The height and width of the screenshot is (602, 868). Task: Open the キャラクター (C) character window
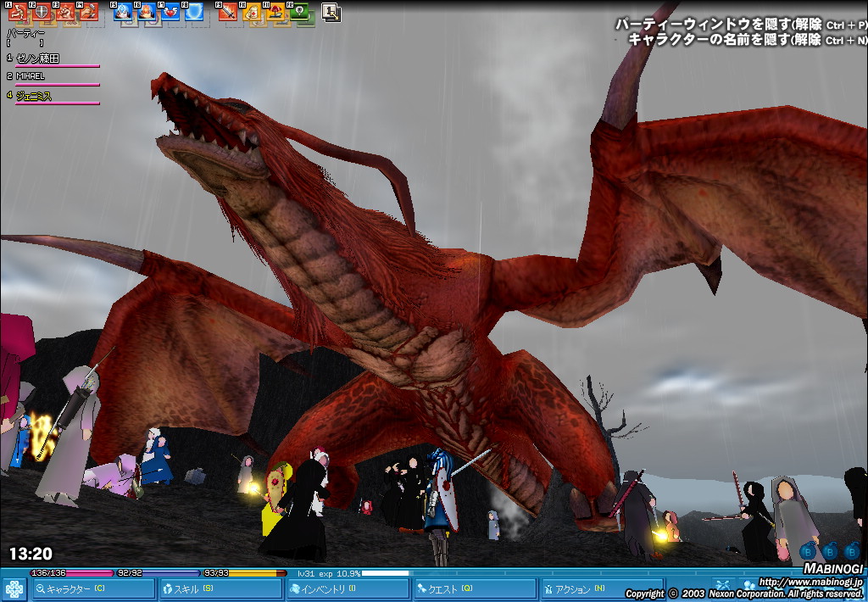click(x=93, y=589)
